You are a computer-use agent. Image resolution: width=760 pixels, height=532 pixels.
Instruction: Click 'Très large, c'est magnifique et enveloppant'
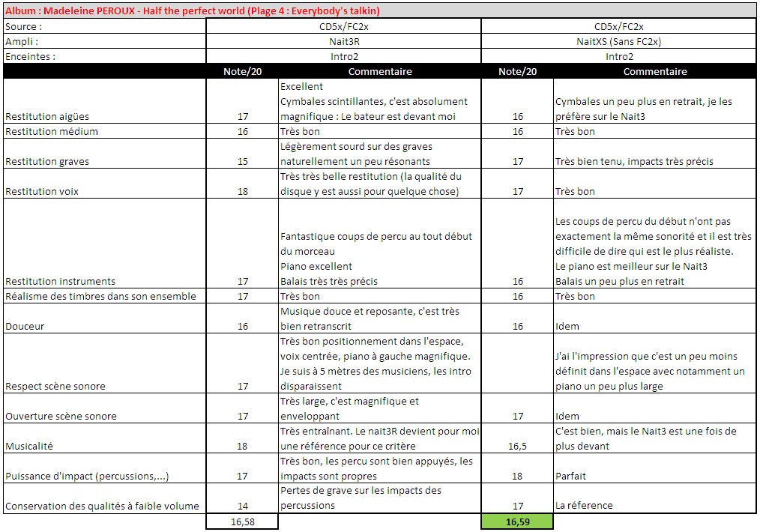(x=379, y=408)
